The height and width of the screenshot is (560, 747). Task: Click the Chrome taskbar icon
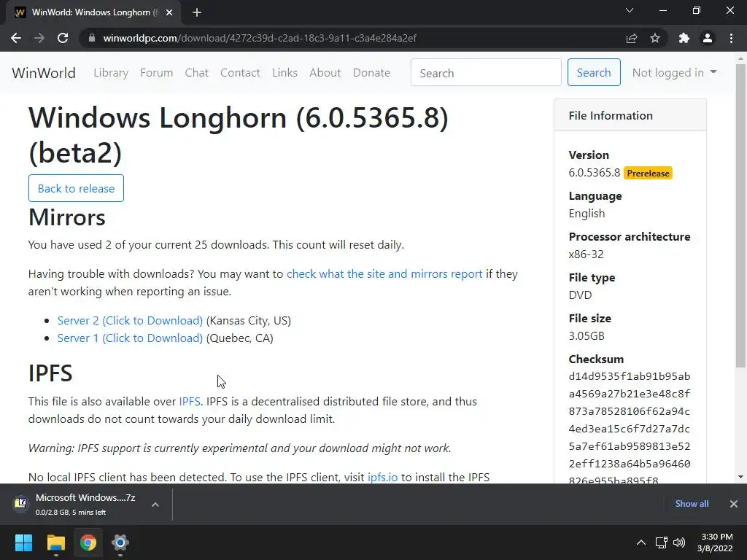pyautogui.click(x=88, y=542)
